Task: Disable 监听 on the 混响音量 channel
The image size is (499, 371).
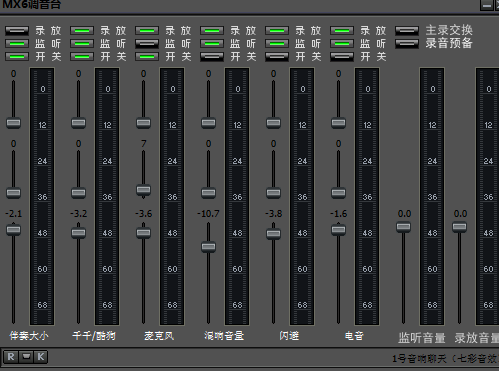Action: (x=212, y=44)
